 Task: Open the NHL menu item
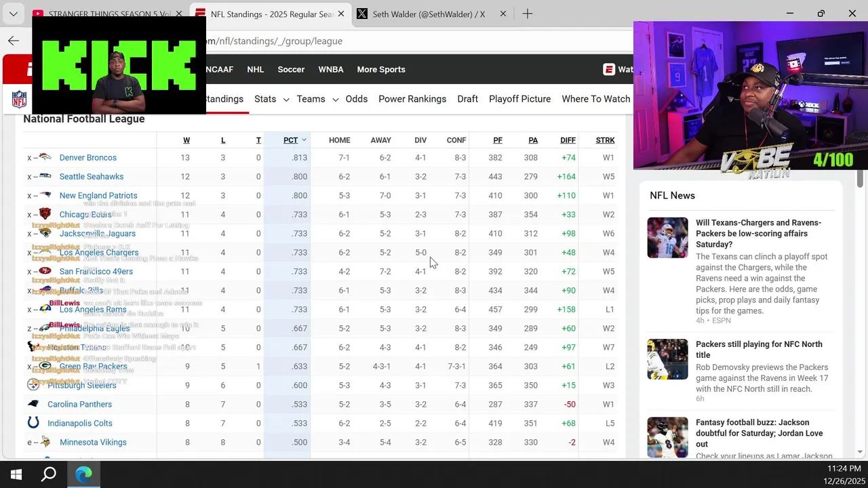(256, 69)
